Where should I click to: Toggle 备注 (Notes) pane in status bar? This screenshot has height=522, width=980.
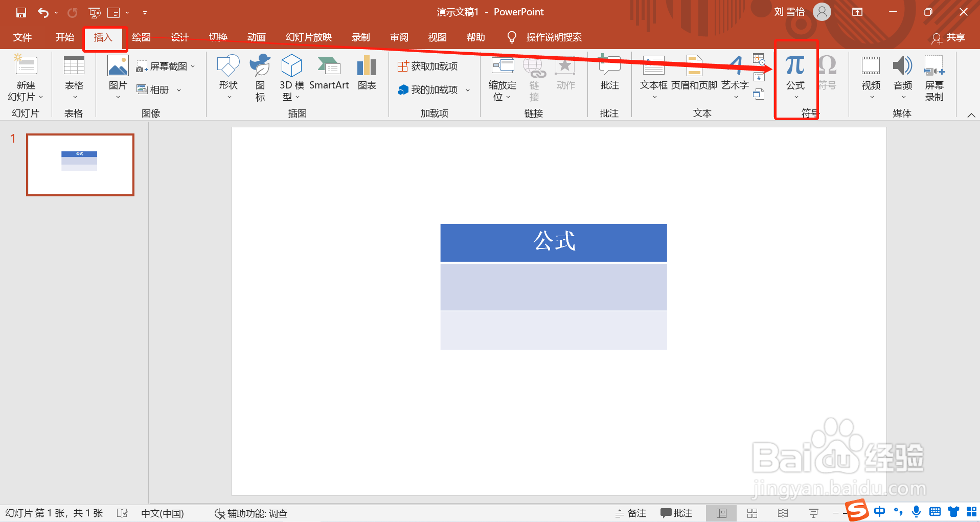click(x=631, y=513)
